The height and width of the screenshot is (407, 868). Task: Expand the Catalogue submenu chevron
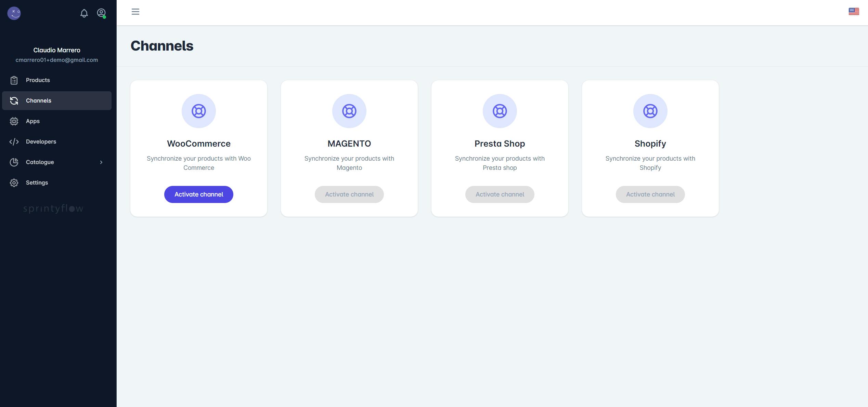click(101, 162)
